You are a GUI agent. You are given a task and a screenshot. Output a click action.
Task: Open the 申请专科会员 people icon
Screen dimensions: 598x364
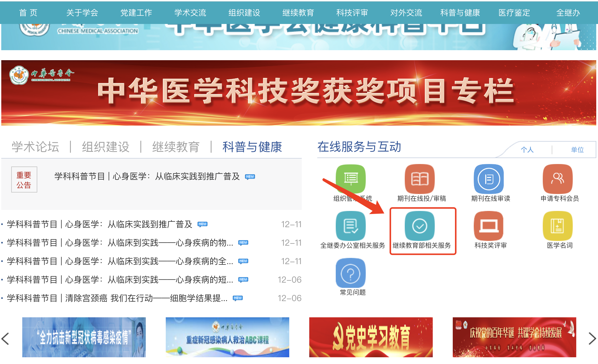tap(558, 179)
